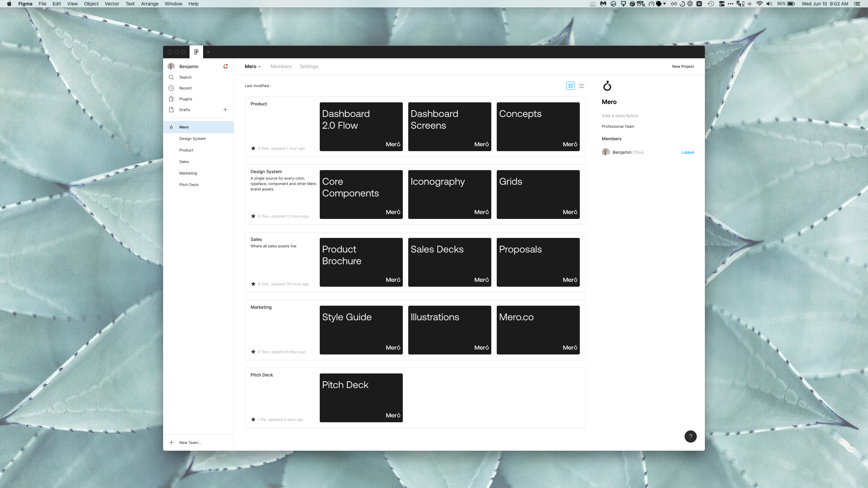Click New Project button
Viewport: 868px width, 488px height.
683,66
